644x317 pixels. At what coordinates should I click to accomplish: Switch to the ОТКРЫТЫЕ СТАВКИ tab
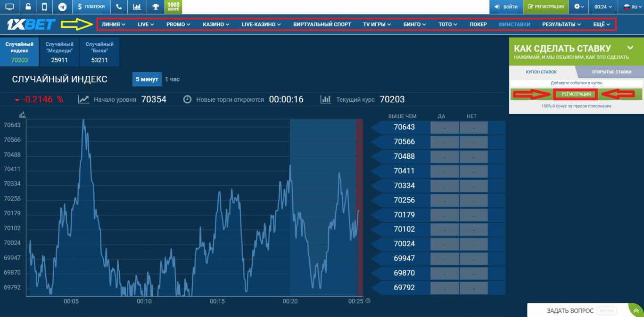coord(606,72)
